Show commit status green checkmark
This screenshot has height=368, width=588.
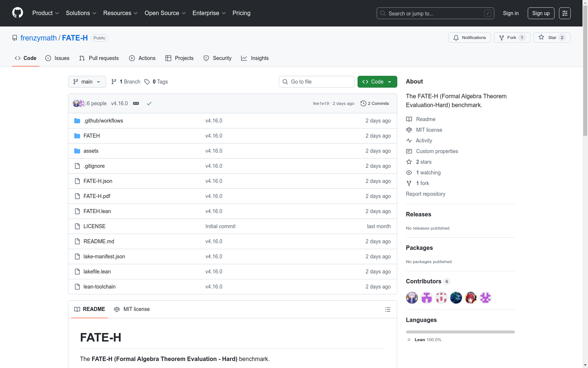point(149,103)
